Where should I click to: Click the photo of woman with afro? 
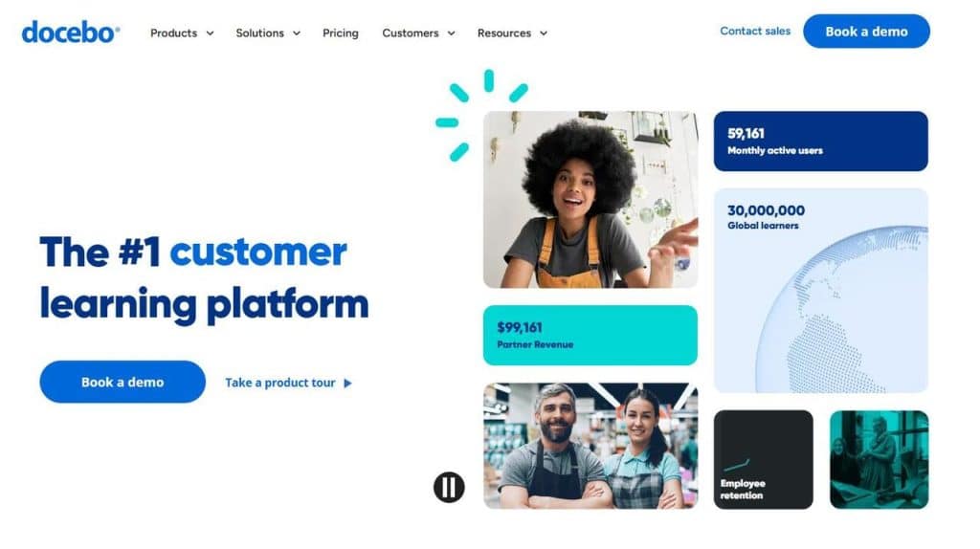click(x=590, y=199)
